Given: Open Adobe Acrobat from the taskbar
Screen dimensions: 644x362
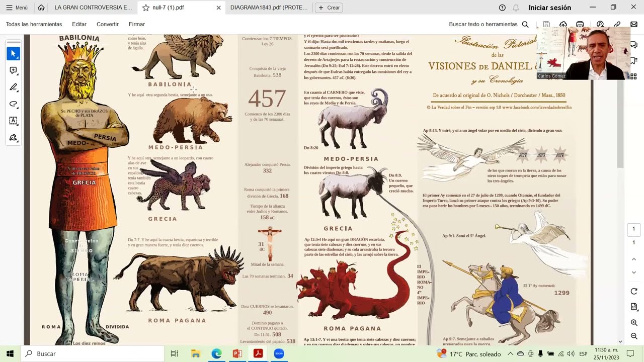Looking at the screenshot, I should point(258,353).
